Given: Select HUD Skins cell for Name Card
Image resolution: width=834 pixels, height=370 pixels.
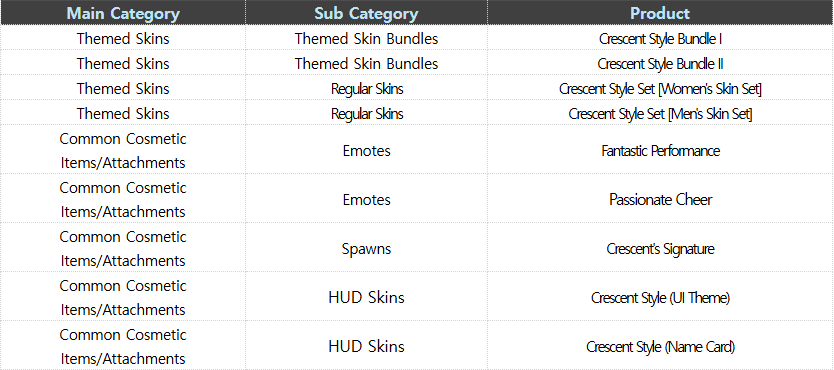Looking at the screenshot, I should click(366, 346).
